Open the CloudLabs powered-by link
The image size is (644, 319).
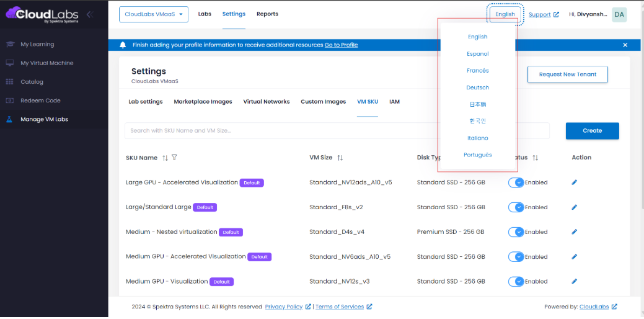[594, 307]
